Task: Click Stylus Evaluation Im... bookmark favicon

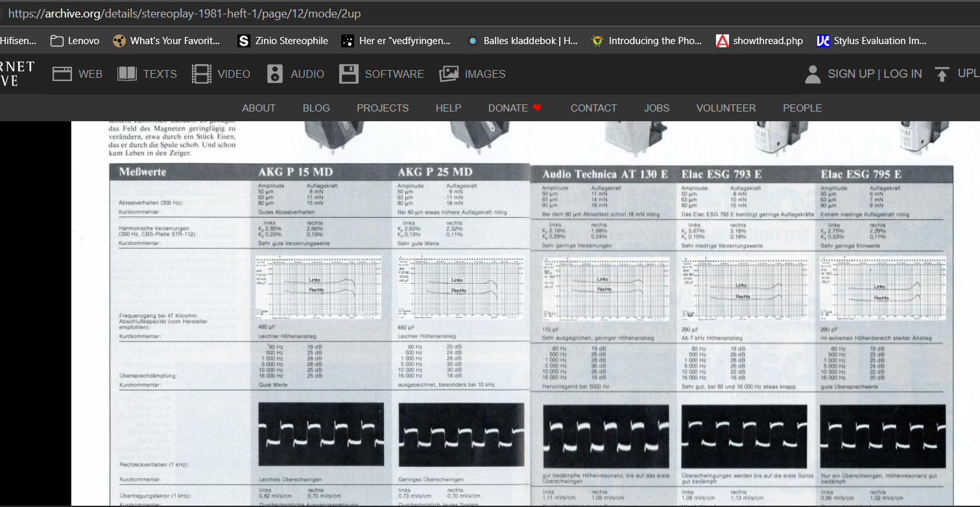Action: click(x=823, y=41)
